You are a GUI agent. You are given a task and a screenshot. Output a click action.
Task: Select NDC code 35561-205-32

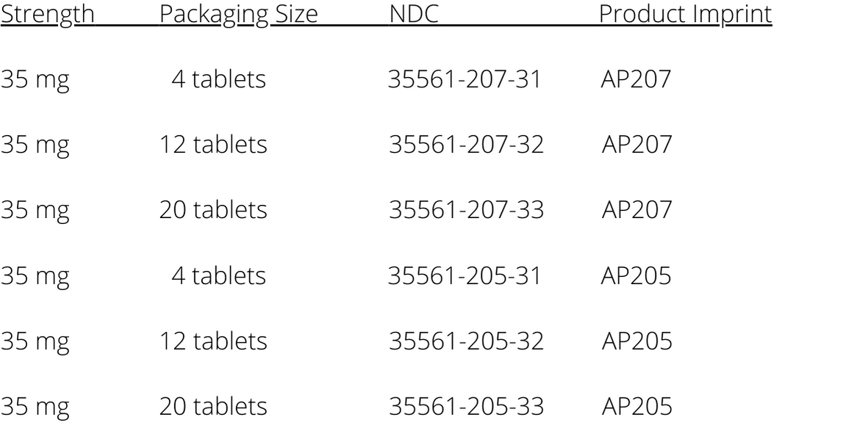pos(466,341)
